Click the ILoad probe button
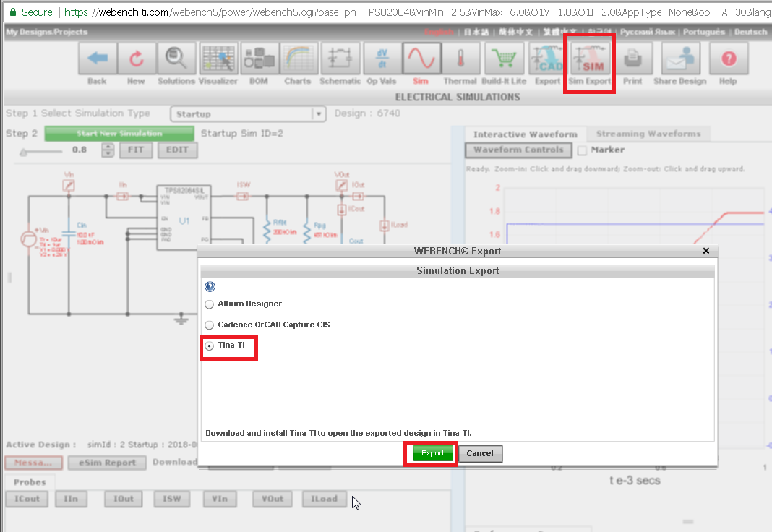 [324, 499]
